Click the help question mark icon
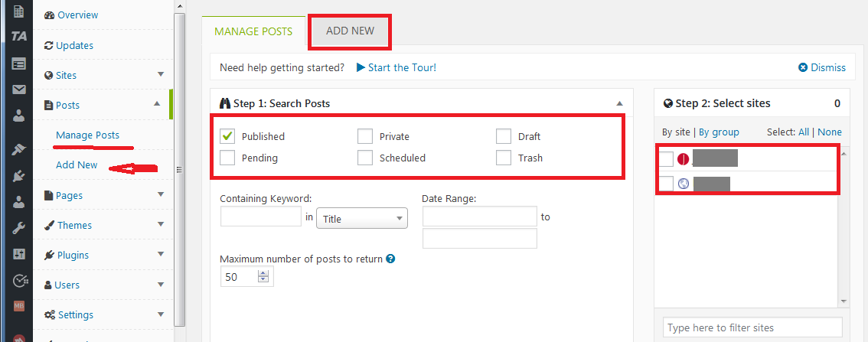The height and width of the screenshot is (342, 868). pos(390,259)
